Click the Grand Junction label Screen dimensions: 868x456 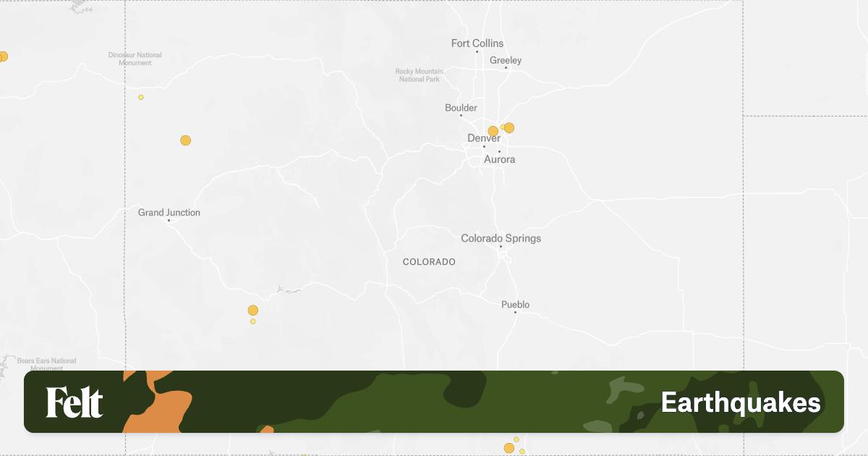tap(169, 213)
